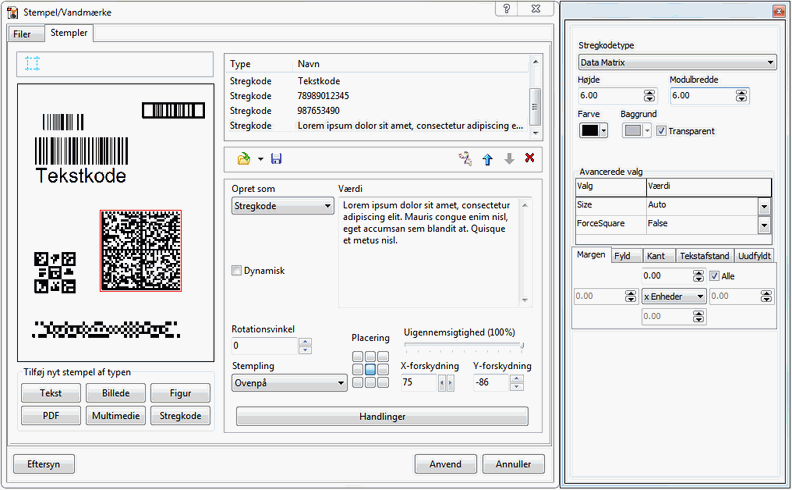Click the Handlinger button
The width and height of the screenshot is (792, 490).
[x=382, y=417]
